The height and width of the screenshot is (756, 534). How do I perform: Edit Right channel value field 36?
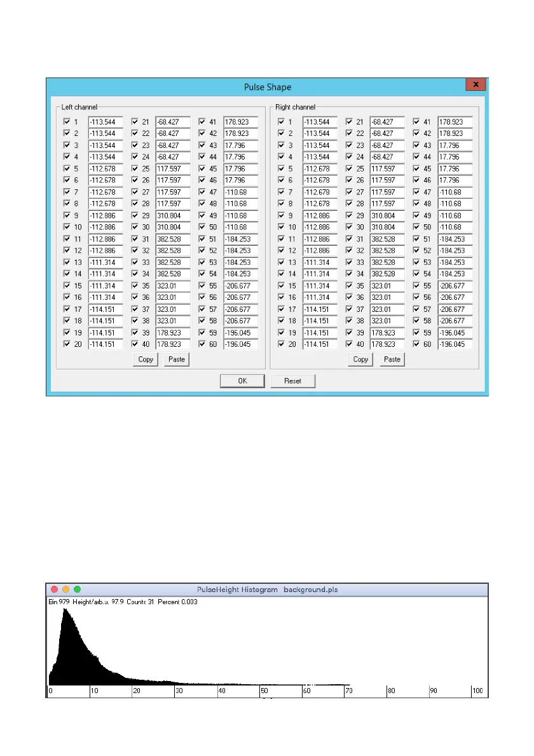point(387,297)
